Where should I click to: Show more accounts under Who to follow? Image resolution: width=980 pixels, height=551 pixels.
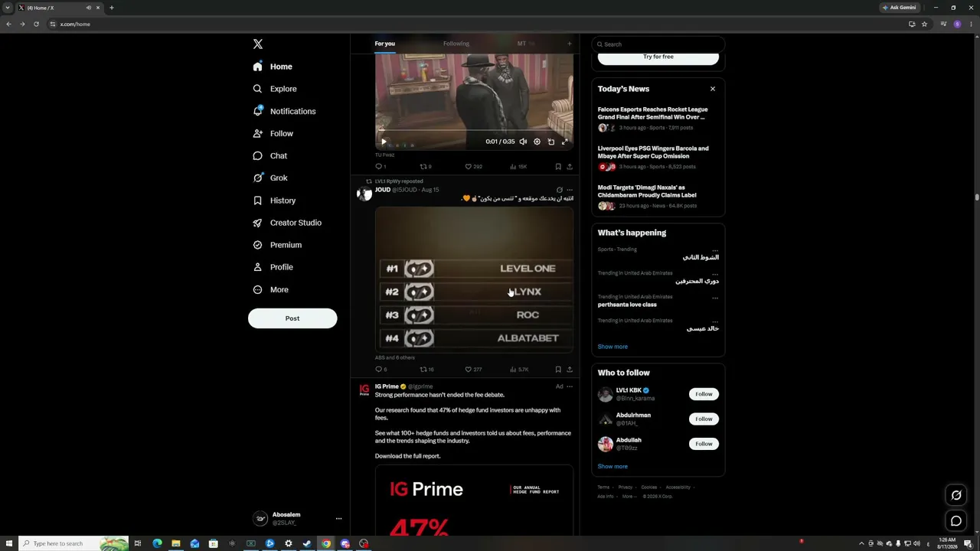612,466
